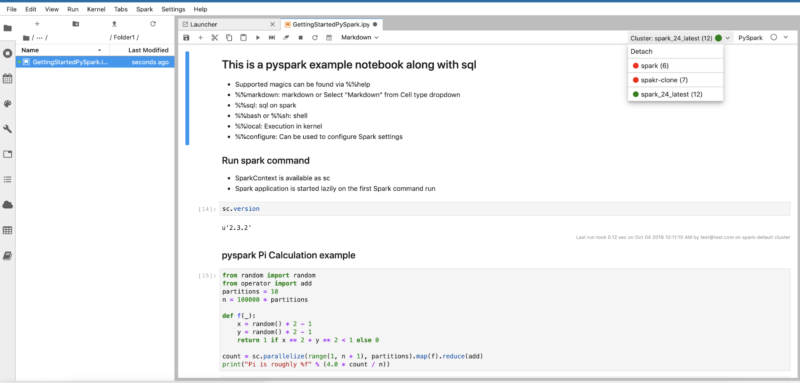Open the table of contents list icon
Viewport: 800px width, 383px height.
click(x=8, y=180)
